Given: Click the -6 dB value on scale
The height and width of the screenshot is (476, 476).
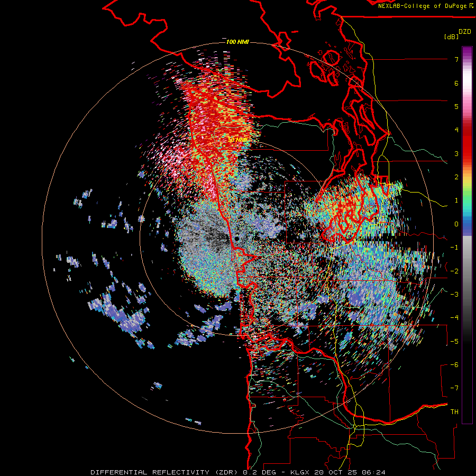Looking at the screenshot, I should click(x=454, y=364).
